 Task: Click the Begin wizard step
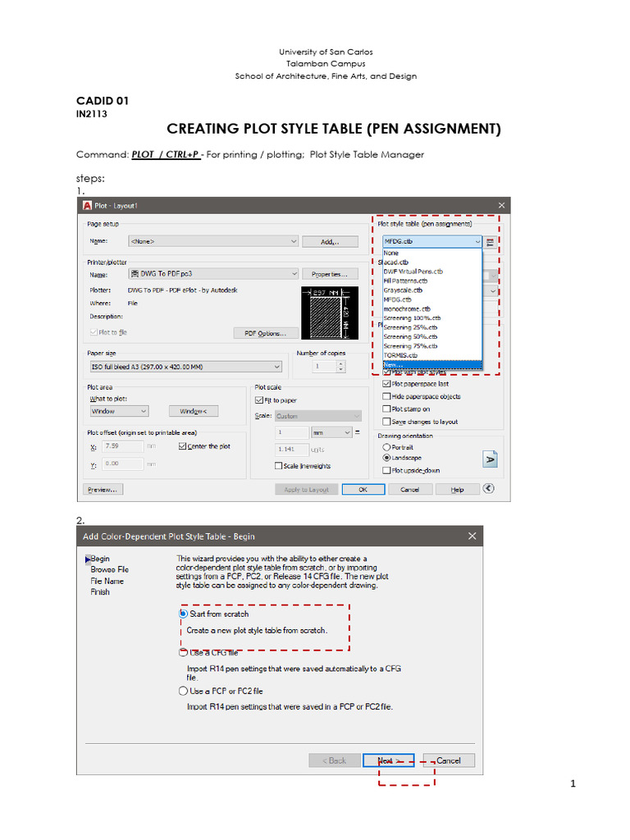tap(99, 559)
